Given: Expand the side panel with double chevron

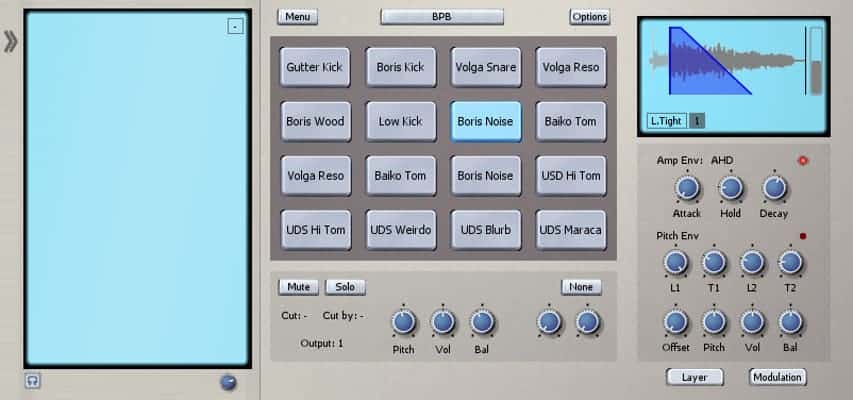Looking at the screenshot, I should coord(10,42).
